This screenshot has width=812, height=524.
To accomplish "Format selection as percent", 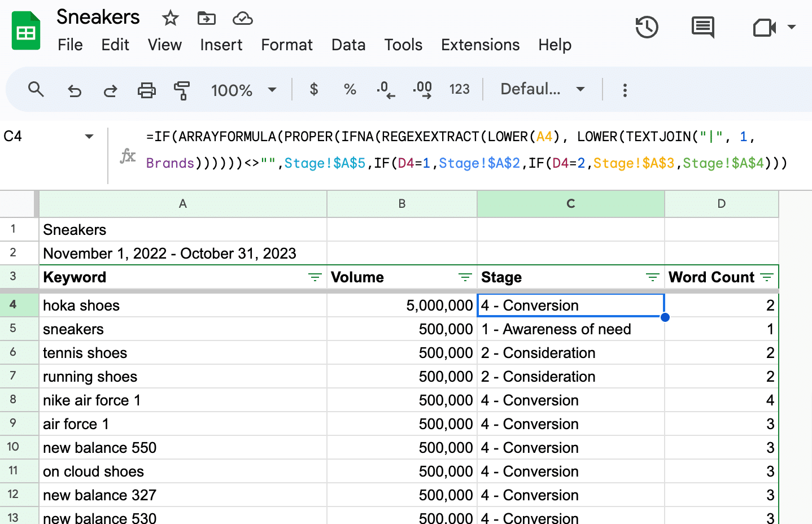I will (x=350, y=89).
